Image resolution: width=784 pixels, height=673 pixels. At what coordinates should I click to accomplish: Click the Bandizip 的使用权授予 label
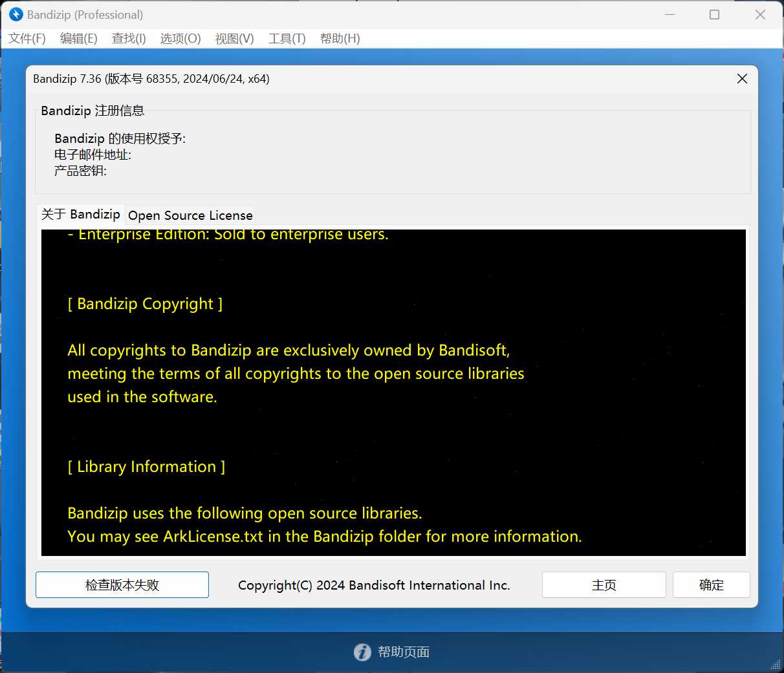tap(120, 138)
